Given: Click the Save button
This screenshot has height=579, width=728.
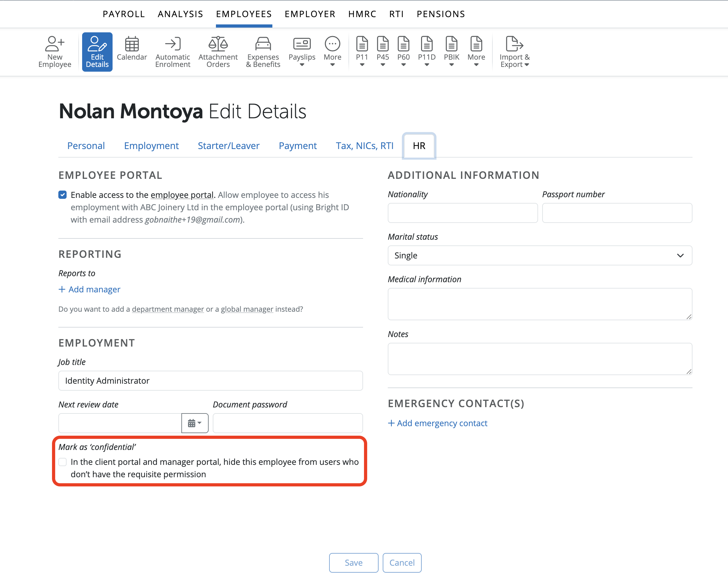Looking at the screenshot, I should [x=353, y=563].
